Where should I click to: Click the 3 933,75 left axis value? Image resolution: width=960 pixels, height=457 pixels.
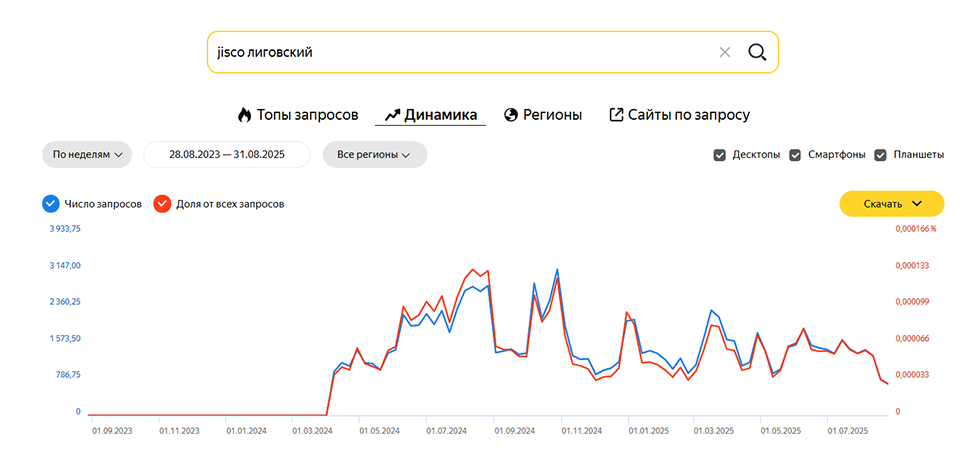65,228
